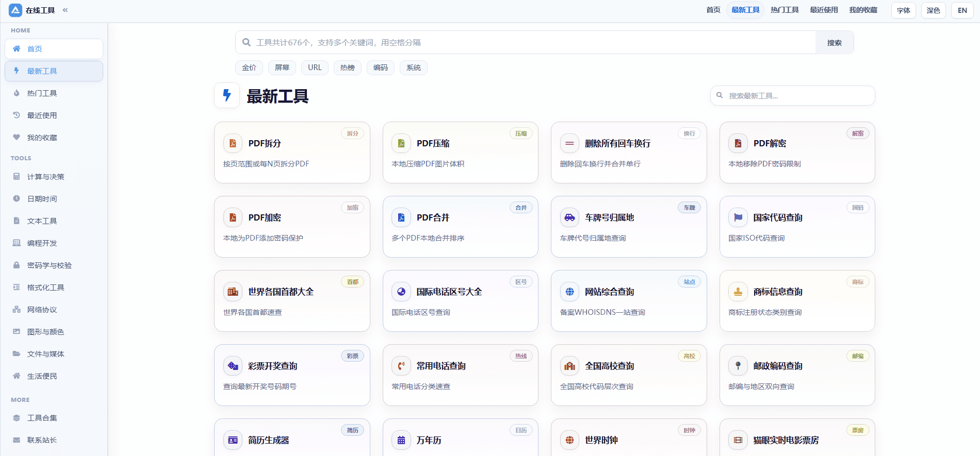Image resolution: width=980 pixels, height=456 pixels.
Task: Click the 网站综合查询 globe icon
Action: coord(569,292)
